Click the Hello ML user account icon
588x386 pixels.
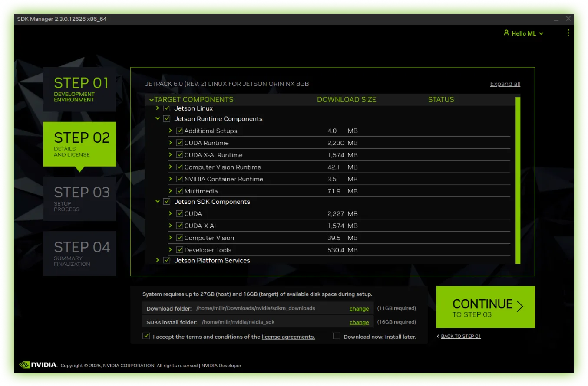(x=506, y=33)
